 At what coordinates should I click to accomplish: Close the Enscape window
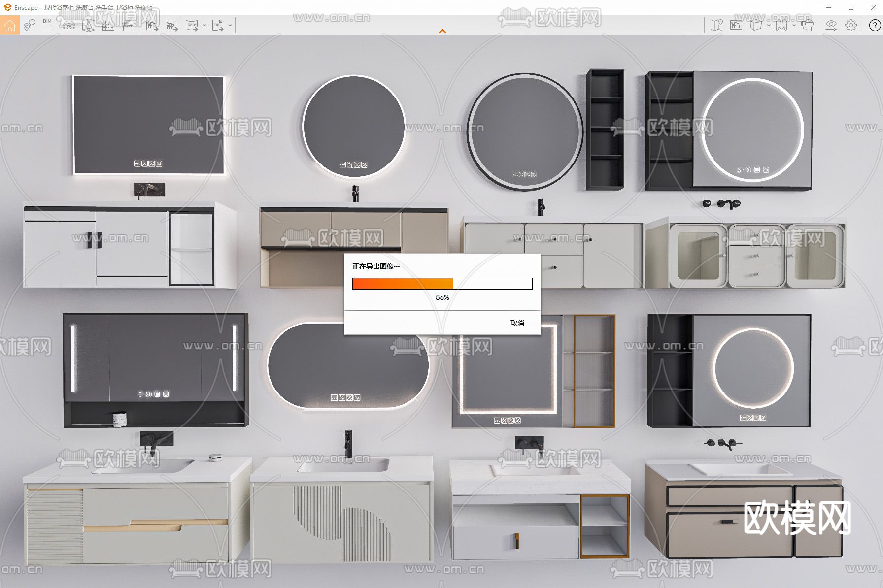(873, 7)
